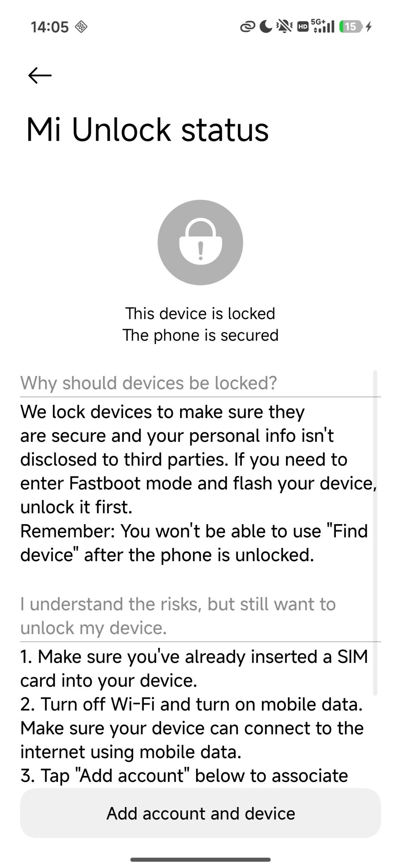This screenshot has height=868, width=401.
Task: Tap the diamond icon beside the clock
Action: 81,27
